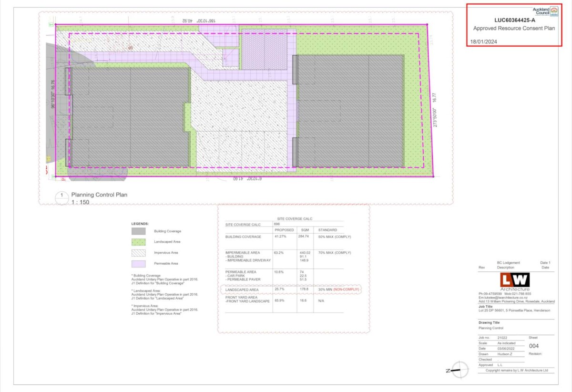The width and height of the screenshot is (572, 392).
Task: Click the 41.27% building coverage value
Action: 281,237
